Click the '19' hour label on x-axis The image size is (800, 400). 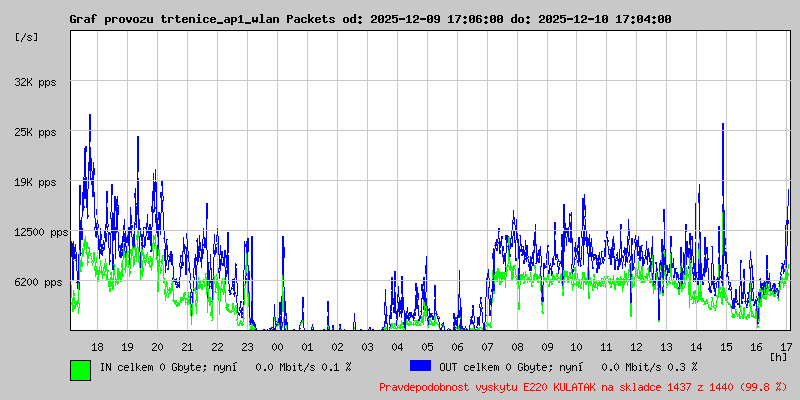click(127, 347)
